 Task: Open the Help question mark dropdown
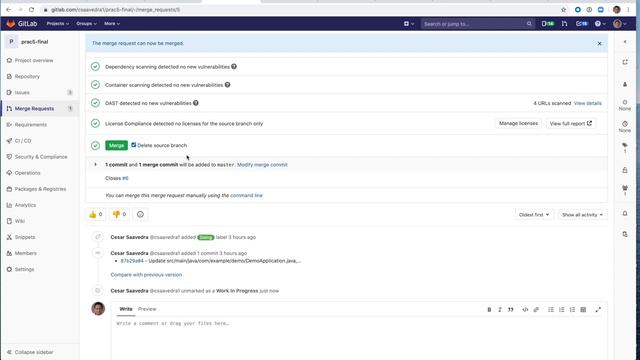(x=600, y=24)
